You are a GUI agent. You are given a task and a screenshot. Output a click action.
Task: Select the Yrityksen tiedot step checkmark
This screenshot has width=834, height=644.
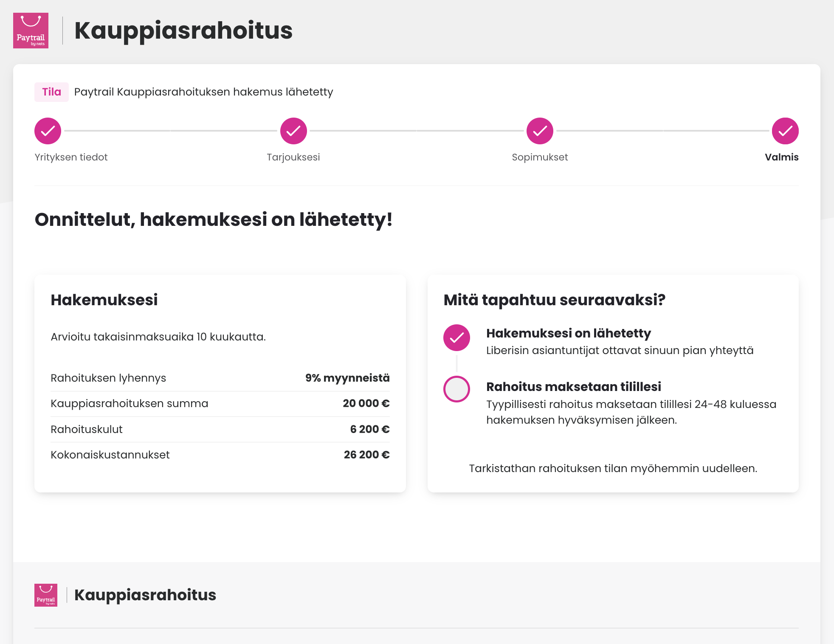(48, 131)
